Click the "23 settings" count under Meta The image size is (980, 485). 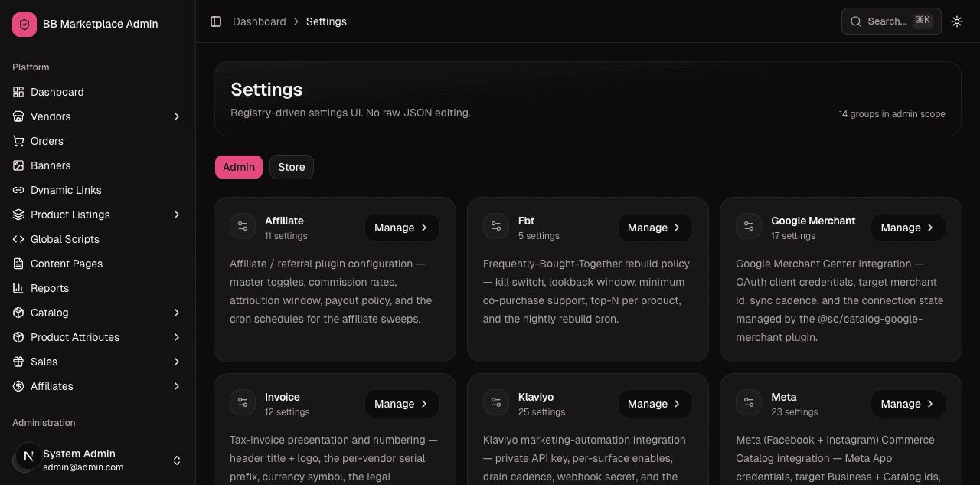point(795,412)
